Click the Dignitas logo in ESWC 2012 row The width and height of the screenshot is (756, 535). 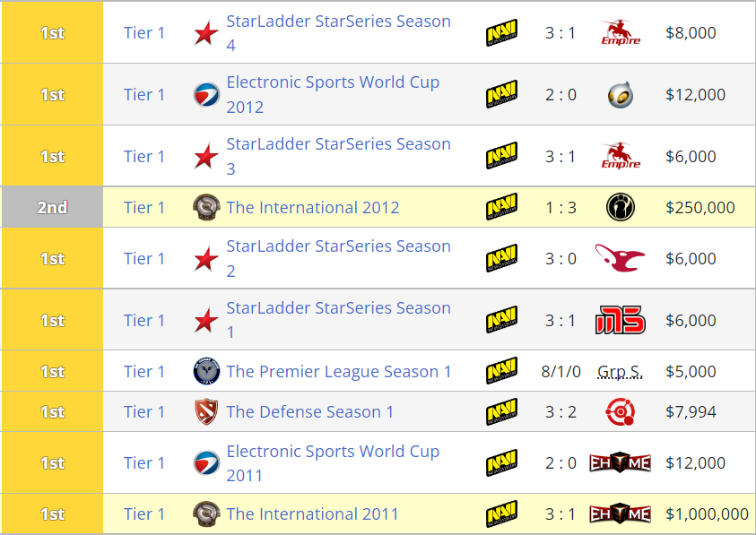pyautogui.click(x=620, y=94)
